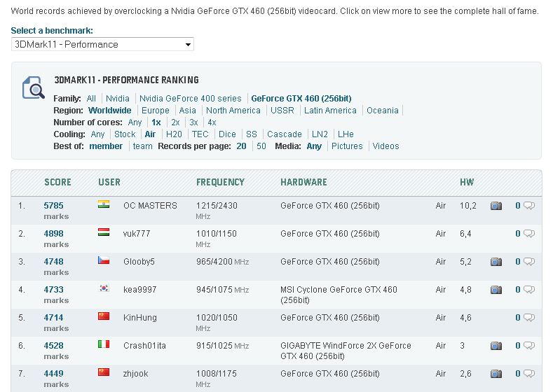Open user Glooby5 profile
Viewport: 553px width, 392px height.
pos(139,262)
